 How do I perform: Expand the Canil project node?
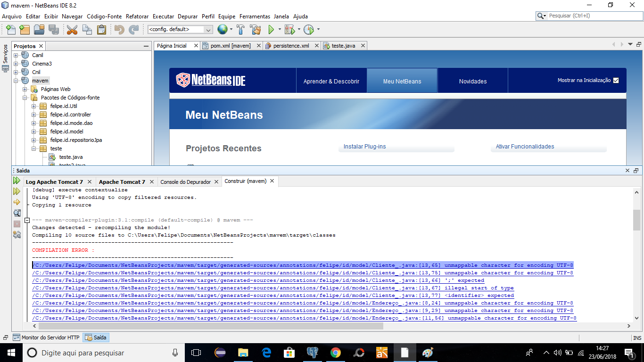click(x=16, y=55)
